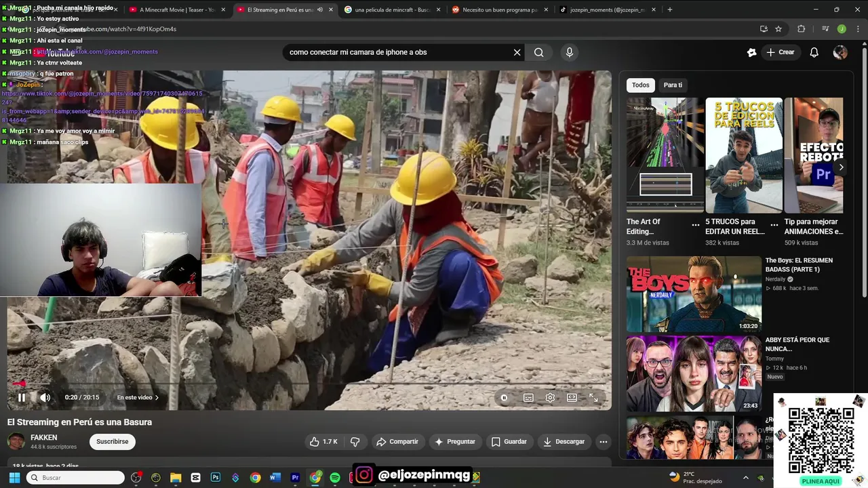868x488 pixels.
Task: Click the taskbar Buscar search box
Action: 76,478
